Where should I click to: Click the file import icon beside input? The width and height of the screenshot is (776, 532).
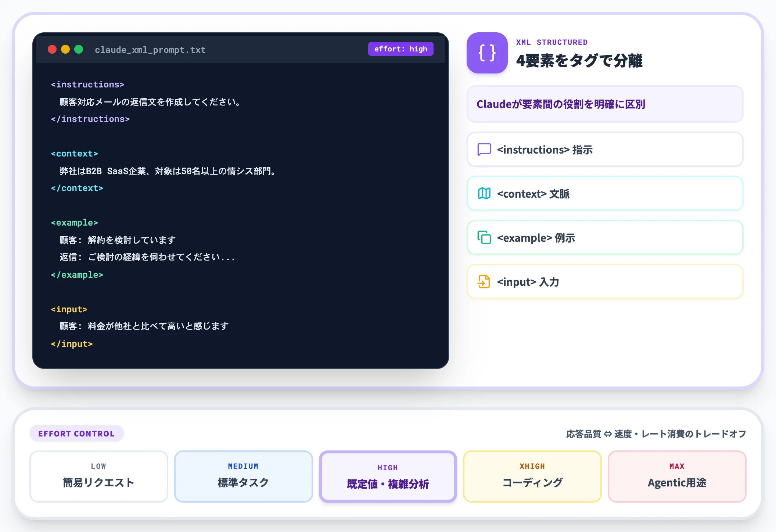[x=484, y=282]
